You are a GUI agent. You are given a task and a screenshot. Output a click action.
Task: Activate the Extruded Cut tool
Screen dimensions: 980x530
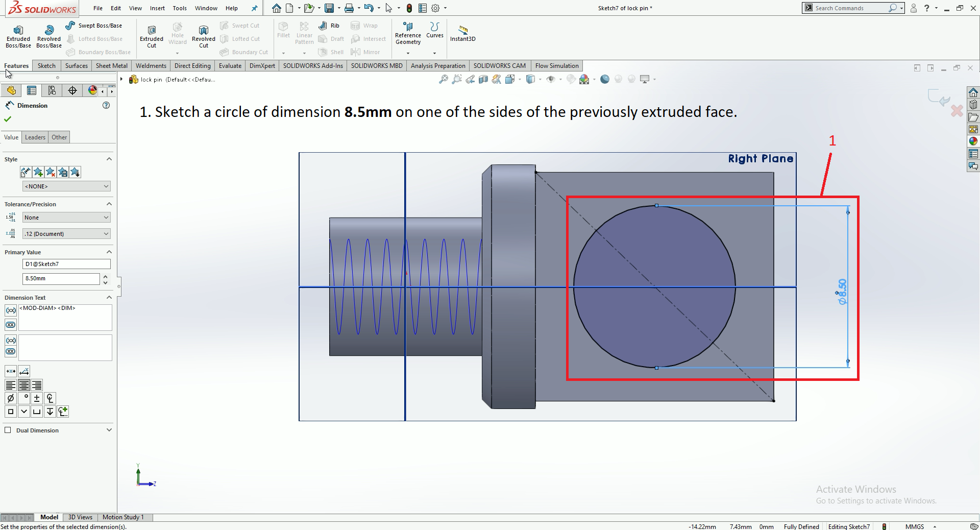click(152, 36)
